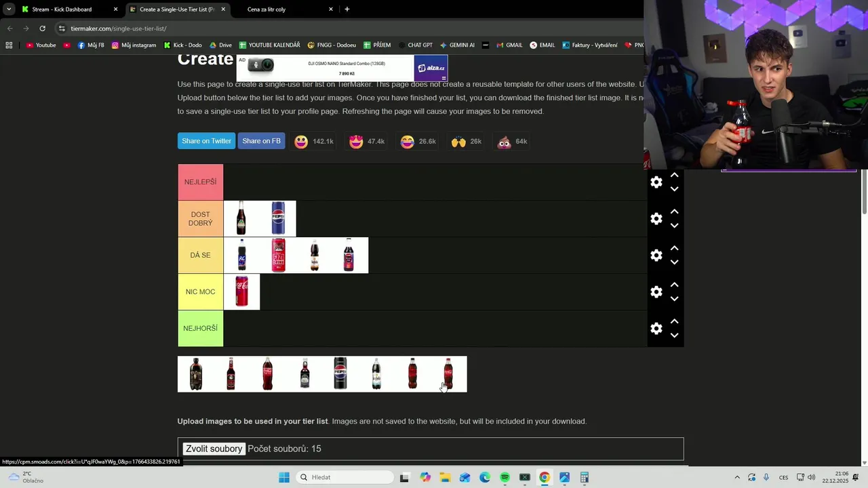Click the address bar URL field
Viewport: 868px width, 488px height.
click(x=346, y=28)
